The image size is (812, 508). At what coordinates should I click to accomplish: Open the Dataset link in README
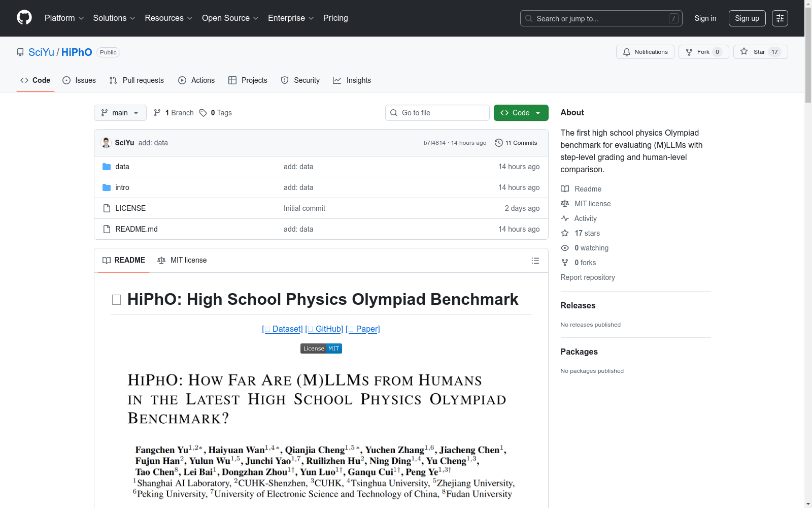[283, 329]
